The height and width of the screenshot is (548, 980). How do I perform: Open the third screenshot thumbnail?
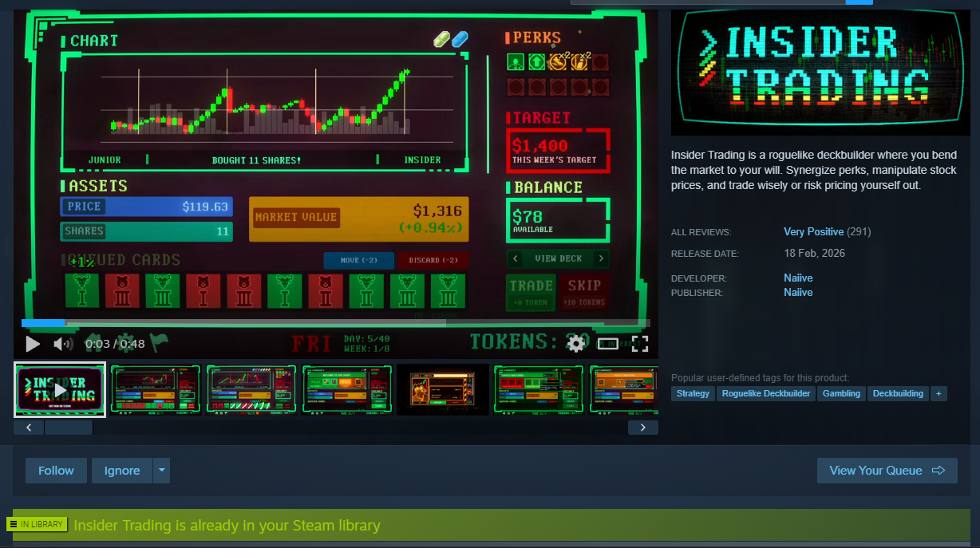[251, 390]
